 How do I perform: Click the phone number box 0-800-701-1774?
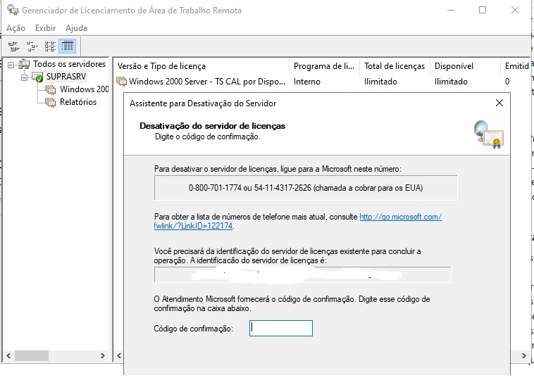(306, 188)
